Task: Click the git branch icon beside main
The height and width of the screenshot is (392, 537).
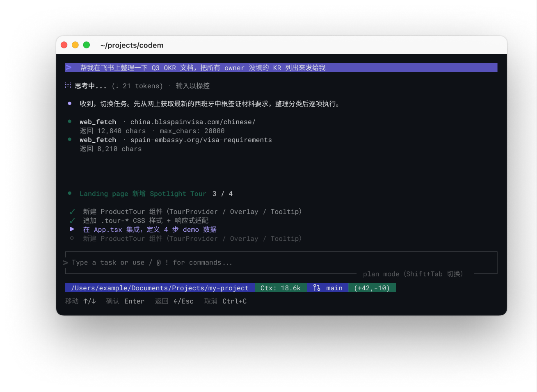Action: 317,288
